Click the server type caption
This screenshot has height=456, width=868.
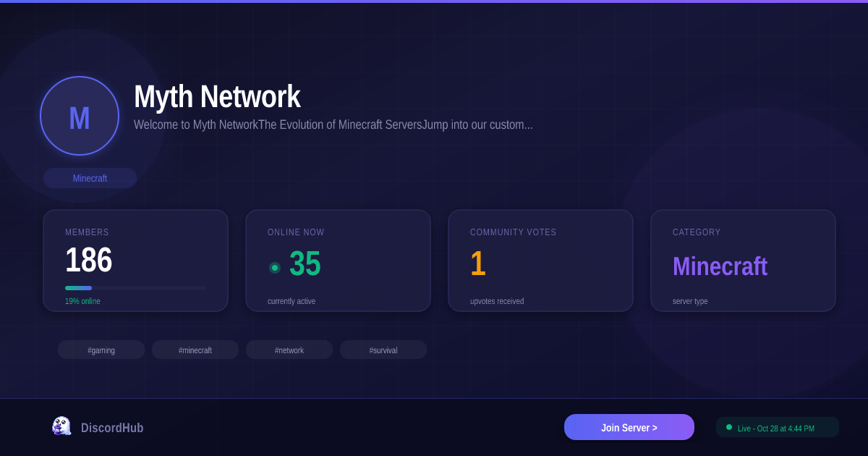click(x=690, y=301)
